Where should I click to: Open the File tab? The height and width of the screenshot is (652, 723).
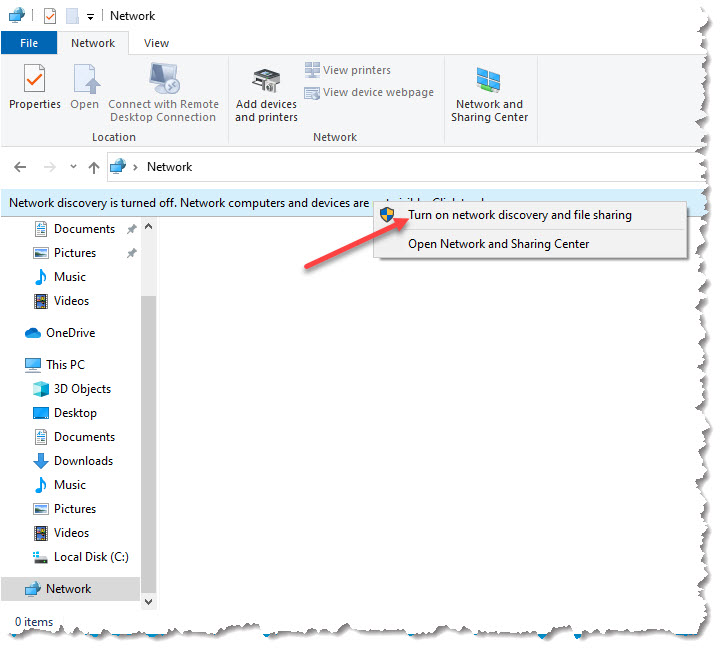click(29, 43)
